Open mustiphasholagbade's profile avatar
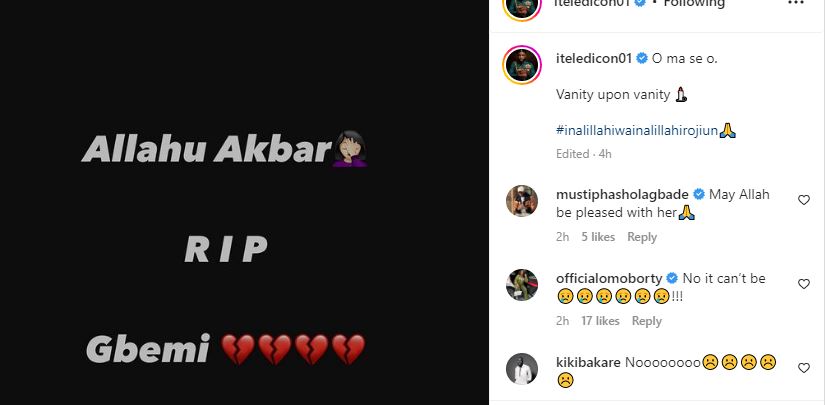 [522, 201]
